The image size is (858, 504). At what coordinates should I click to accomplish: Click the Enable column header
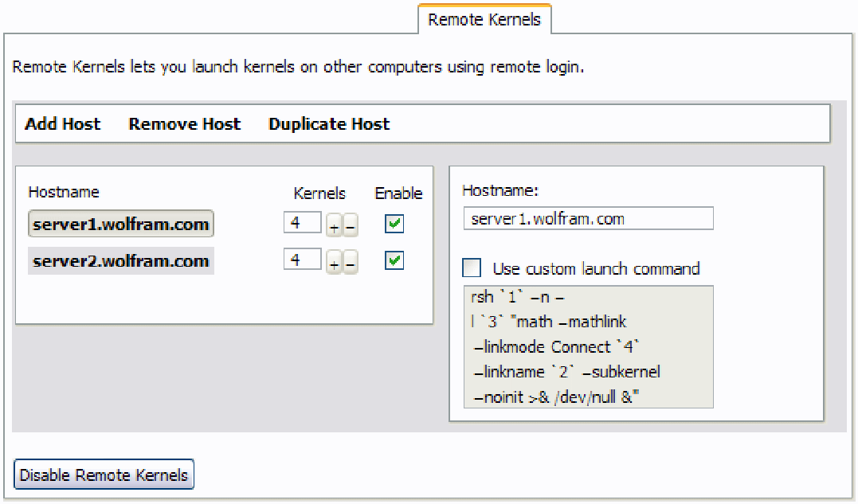[398, 193]
